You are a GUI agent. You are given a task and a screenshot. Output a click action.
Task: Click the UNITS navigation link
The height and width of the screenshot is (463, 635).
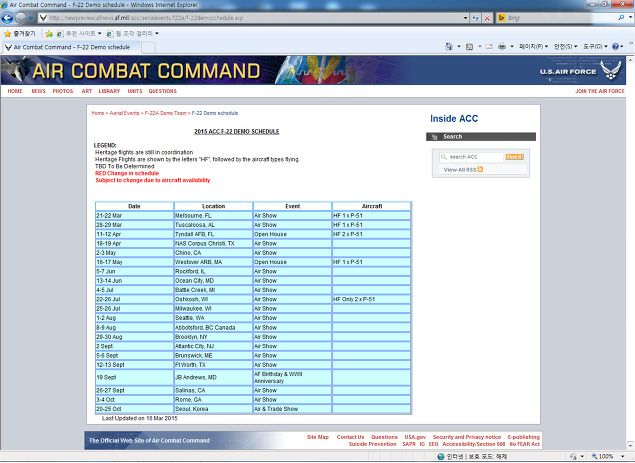(x=135, y=91)
